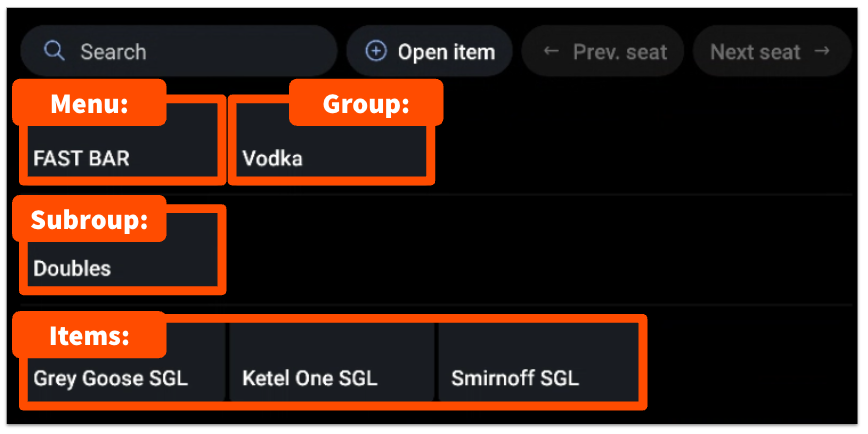Click the orange Items: label
Viewport: 868px width, 434px height.
coord(89,336)
